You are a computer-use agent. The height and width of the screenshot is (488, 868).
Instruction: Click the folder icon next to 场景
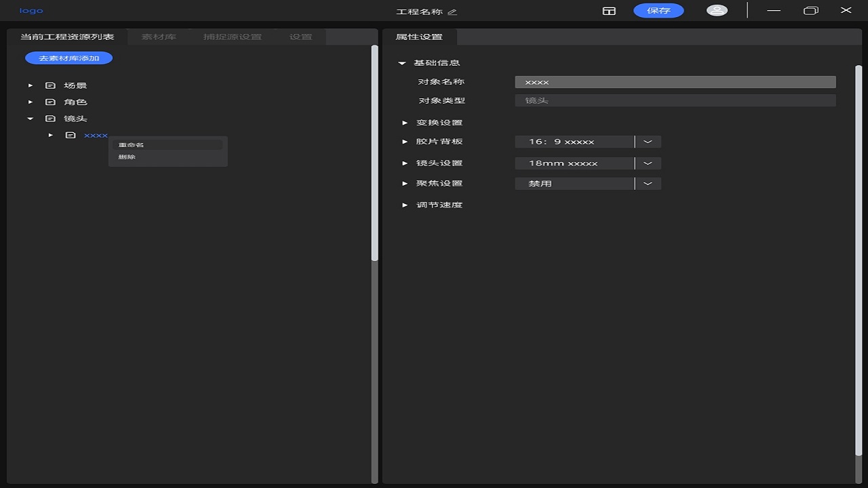[x=50, y=85]
